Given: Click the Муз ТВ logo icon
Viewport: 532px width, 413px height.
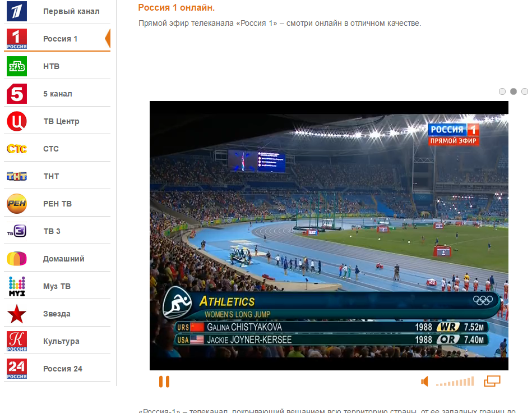Looking at the screenshot, I should pyautogui.click(x=17, y=286).
